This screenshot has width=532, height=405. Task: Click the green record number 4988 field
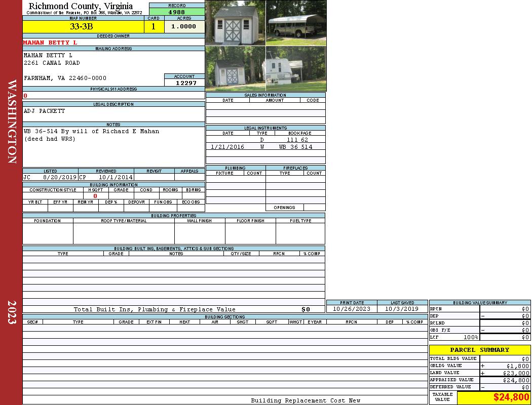pos(177,12)
